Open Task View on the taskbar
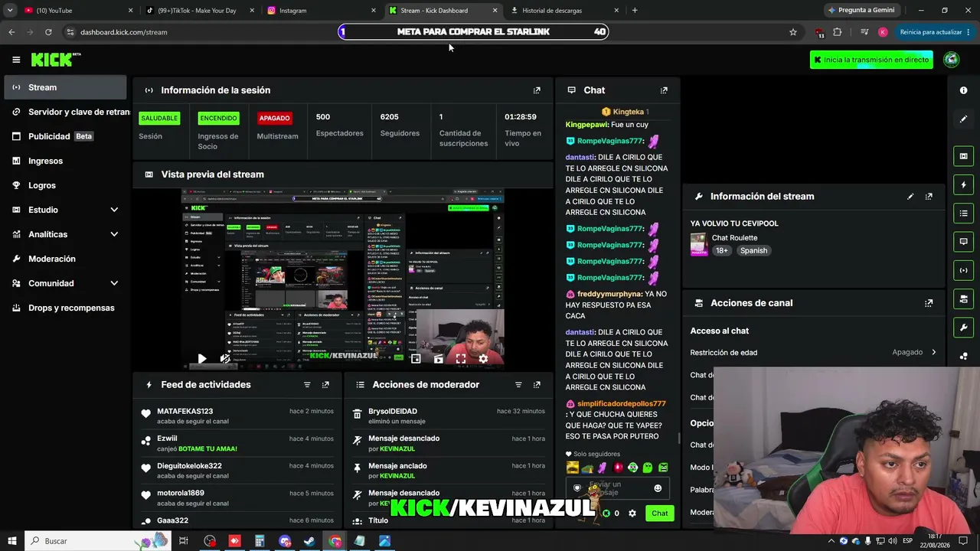Viewport: 980px width, 551px height. click(x=184, y=541)
